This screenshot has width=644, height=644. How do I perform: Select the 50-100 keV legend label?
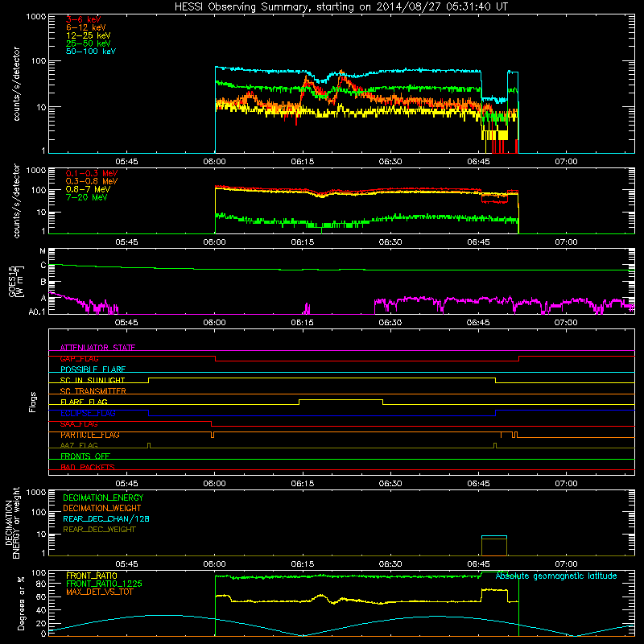click(91, 52)
